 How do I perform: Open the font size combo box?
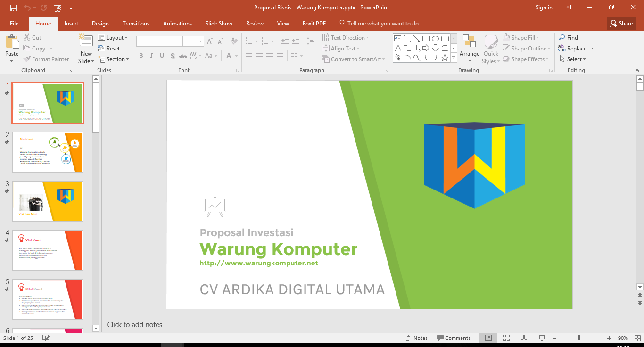click(x=193, y=41)
